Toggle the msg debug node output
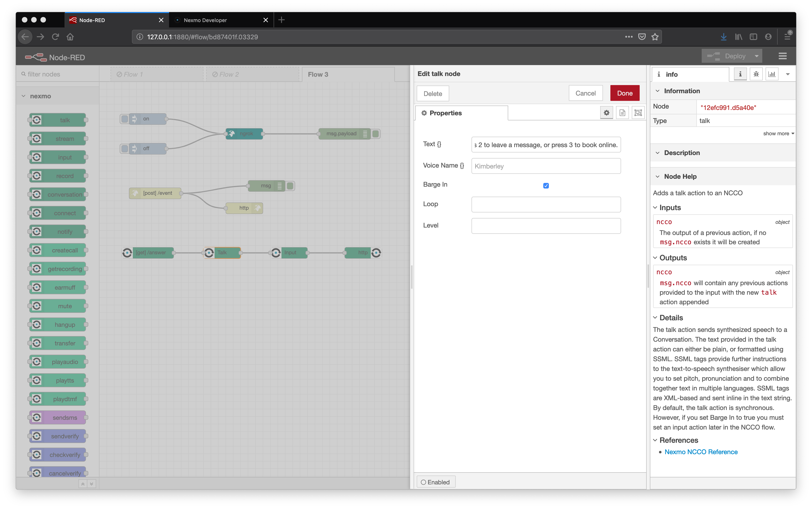 pyautogui.click(x=290, y=185)
